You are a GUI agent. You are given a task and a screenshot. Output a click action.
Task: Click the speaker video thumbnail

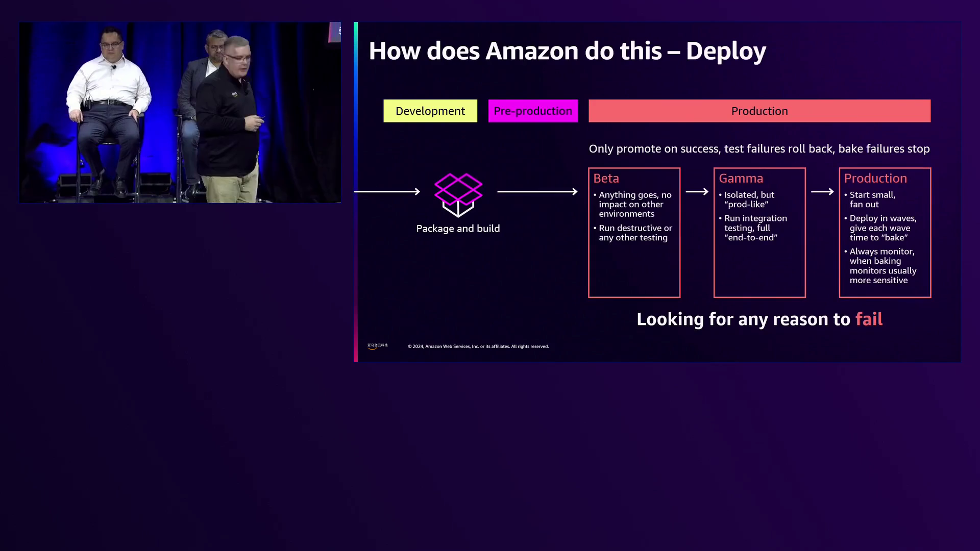point(180,112)
